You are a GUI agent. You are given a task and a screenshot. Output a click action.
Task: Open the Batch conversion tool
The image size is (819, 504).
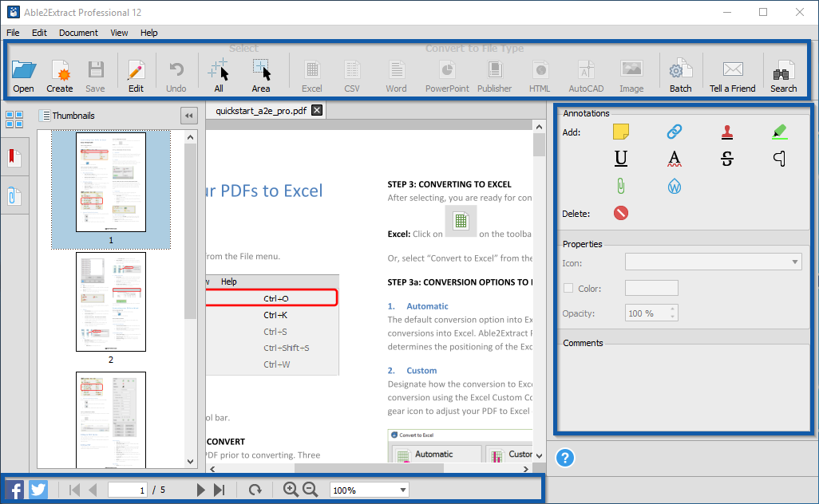tap(681, 77)
